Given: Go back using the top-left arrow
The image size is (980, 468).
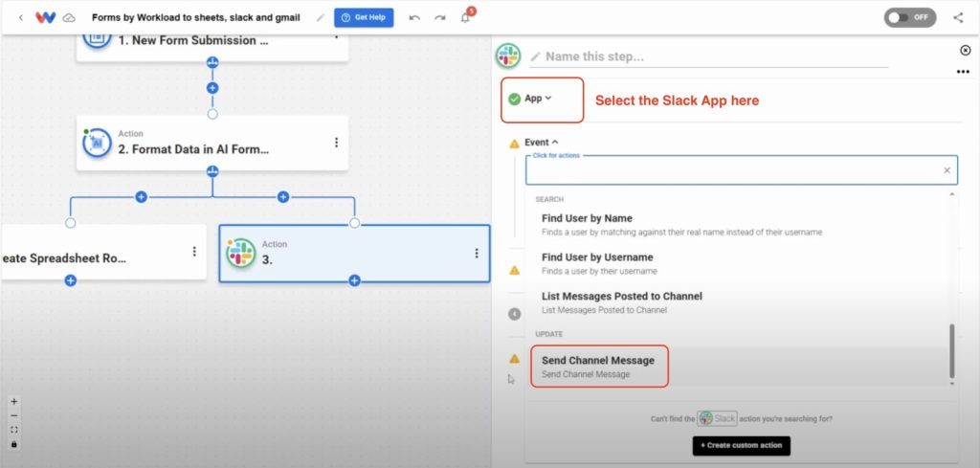Looking at the screenshot, I should [x=21, y=17].
